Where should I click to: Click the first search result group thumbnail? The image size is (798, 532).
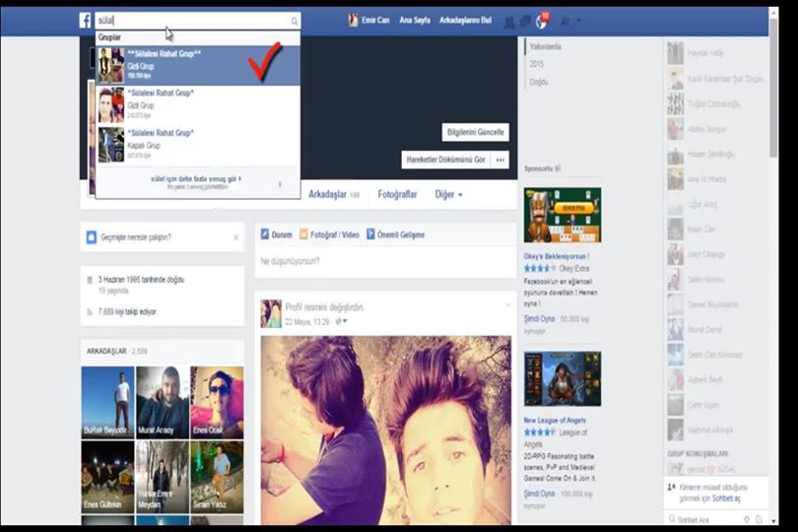[111, 66]
